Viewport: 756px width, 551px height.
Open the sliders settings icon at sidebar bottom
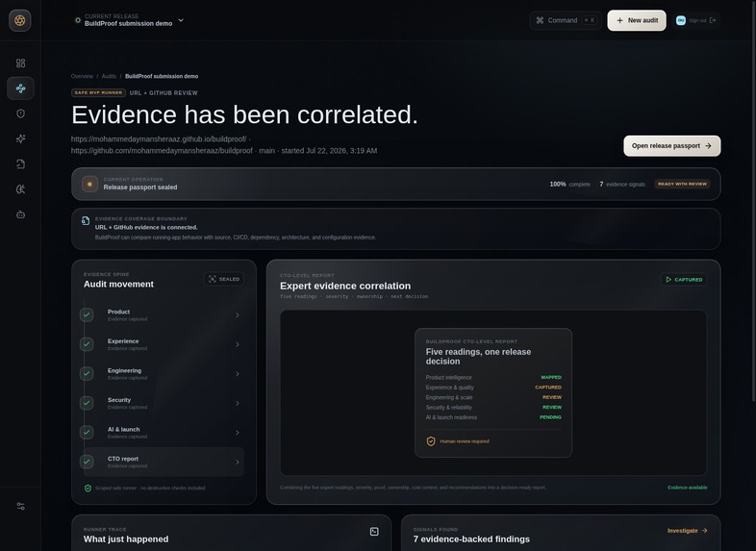21,506
